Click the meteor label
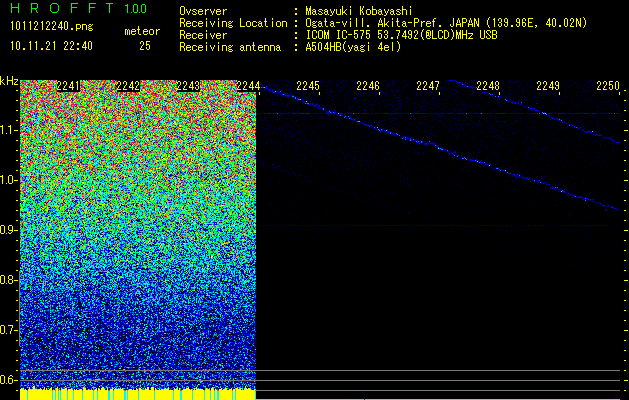 click(x=142, y=31)
